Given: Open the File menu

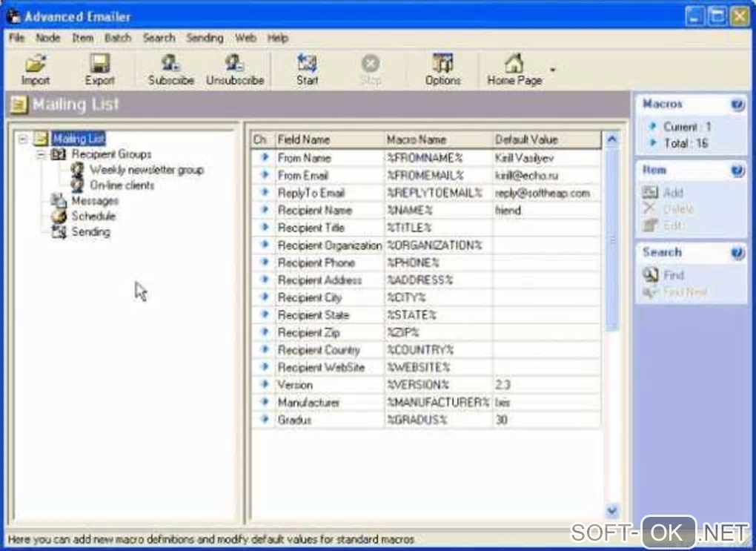Looking at the screenshot, I should (16, 38).
